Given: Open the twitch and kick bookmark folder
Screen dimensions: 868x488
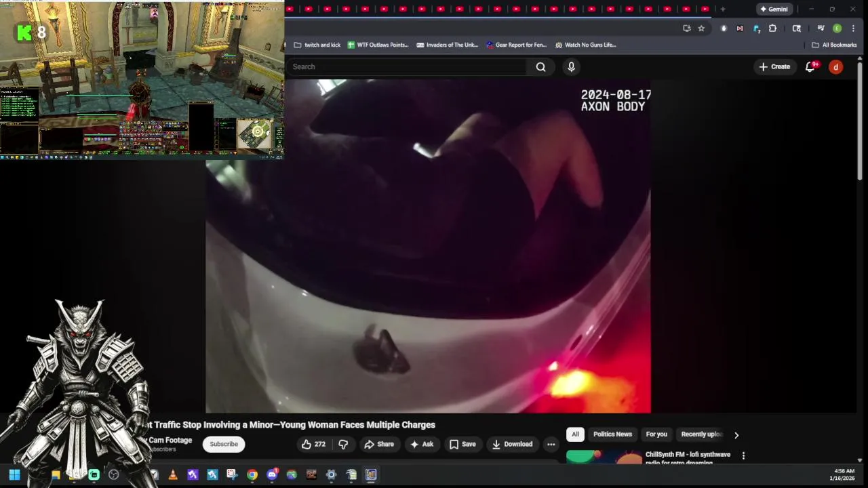Looking at the screenshot, I should pyautogui.click(x=317, y=45).
